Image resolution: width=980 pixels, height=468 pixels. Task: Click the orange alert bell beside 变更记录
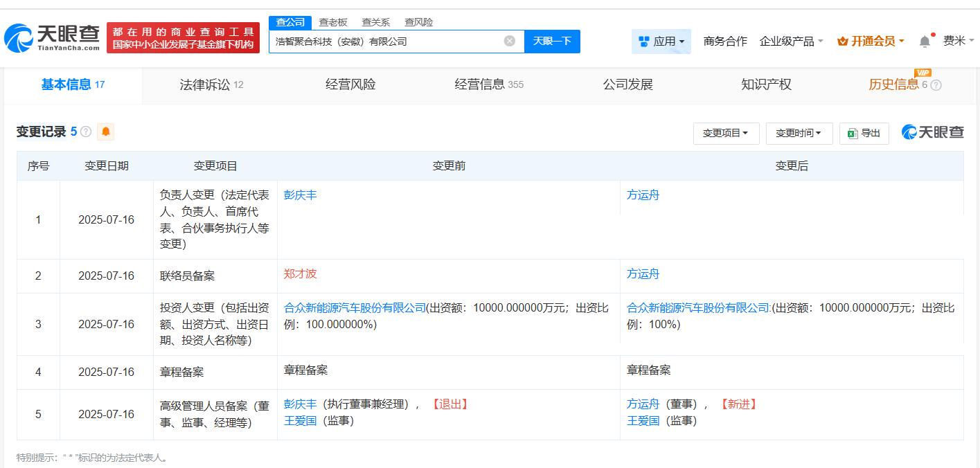(106, 132)
